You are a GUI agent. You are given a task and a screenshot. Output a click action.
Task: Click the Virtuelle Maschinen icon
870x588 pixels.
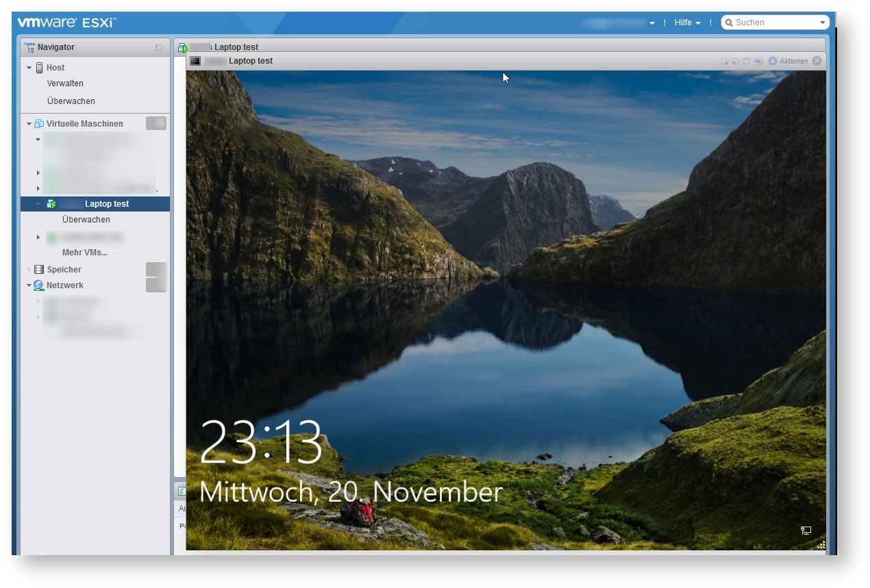click(x=39, y=124)
